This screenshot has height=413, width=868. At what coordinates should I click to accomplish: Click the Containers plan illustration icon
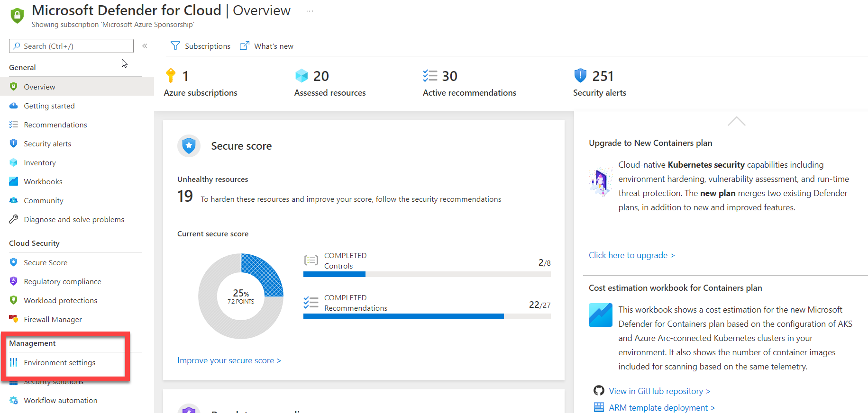click(601, 181)
